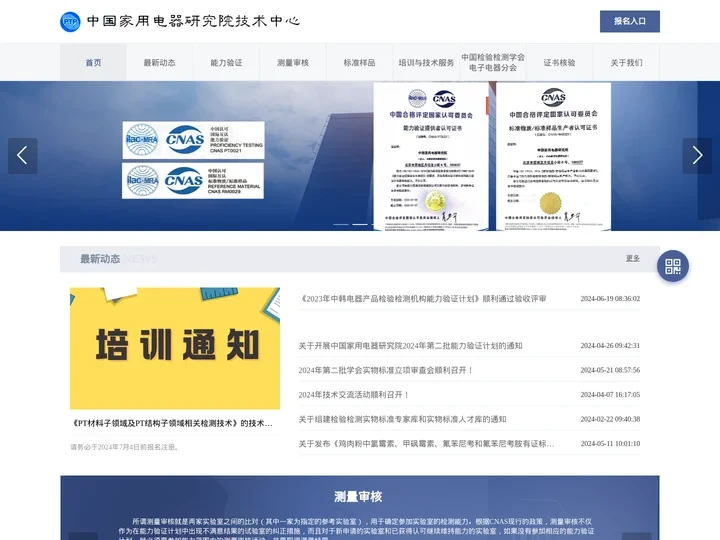Click the 测量审核 section heading

click(x=358, y=496)
